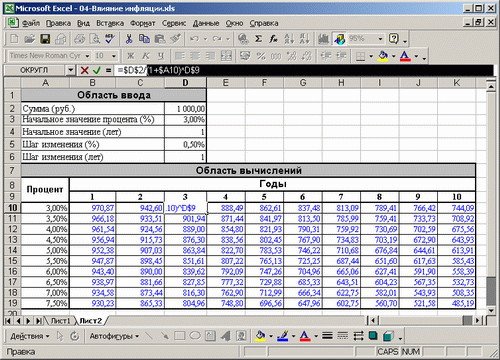Screen dimensions: 500x360
Task: Toggle Italic (К) formatting
Action: 146,56
